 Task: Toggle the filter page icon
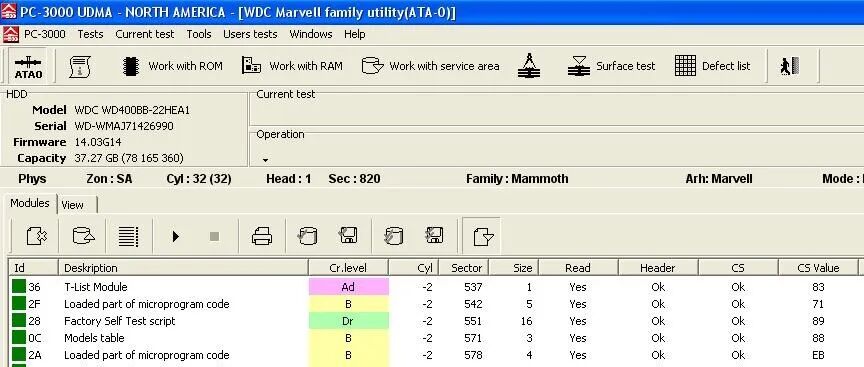[483, 236]
